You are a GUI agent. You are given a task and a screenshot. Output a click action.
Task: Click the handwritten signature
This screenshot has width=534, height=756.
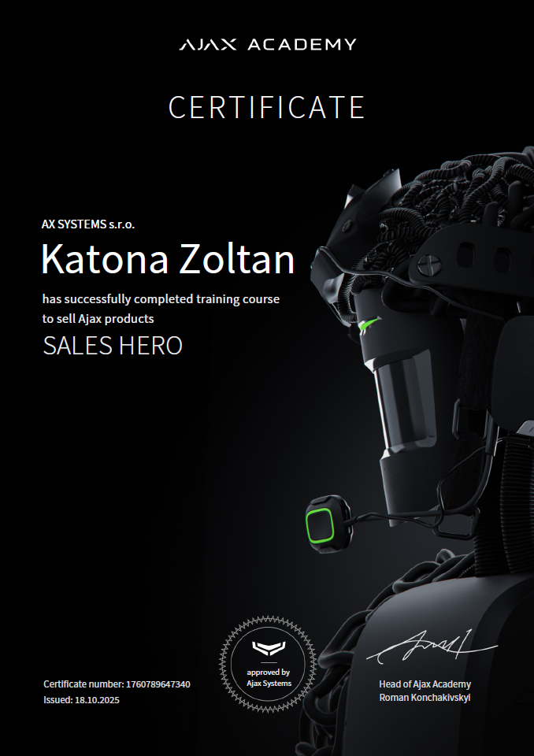coord(432,647)
